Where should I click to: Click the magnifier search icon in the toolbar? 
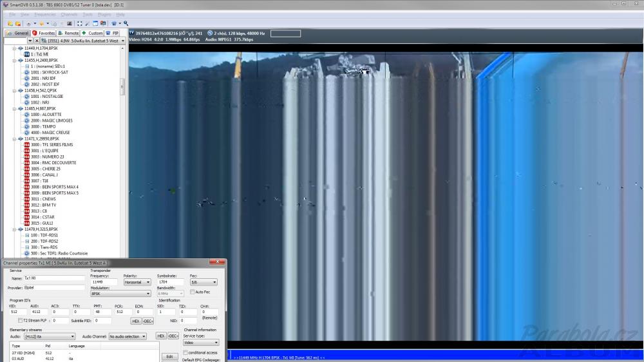click(x=126, y=24)
